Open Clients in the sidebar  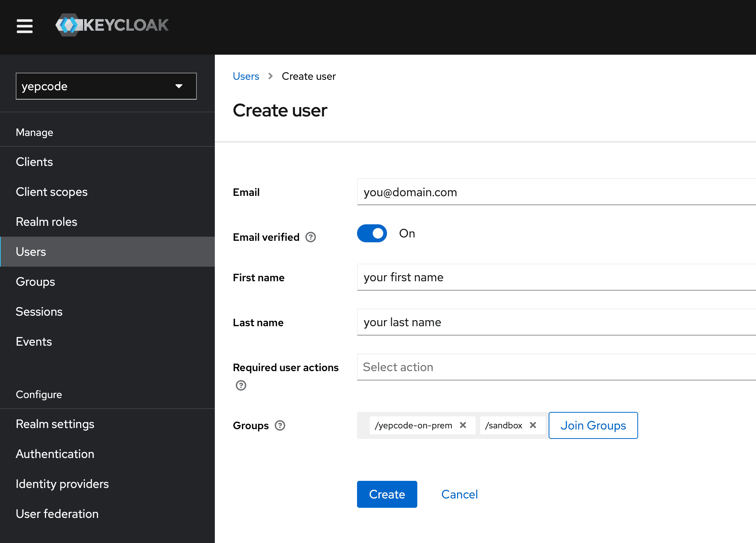34,162
